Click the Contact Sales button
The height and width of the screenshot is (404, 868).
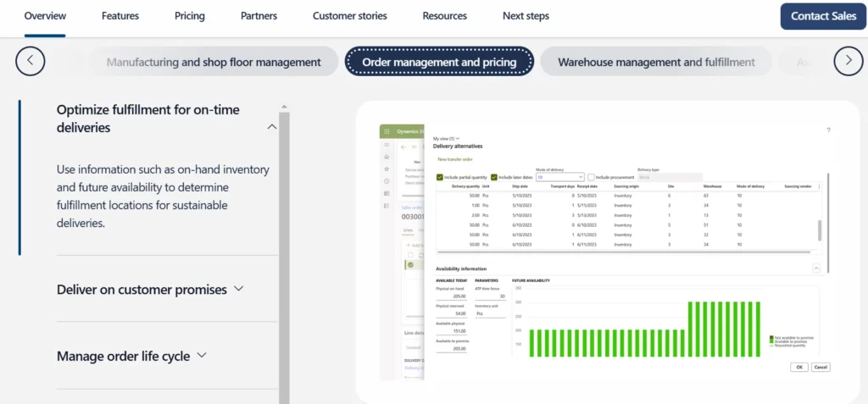823,16
